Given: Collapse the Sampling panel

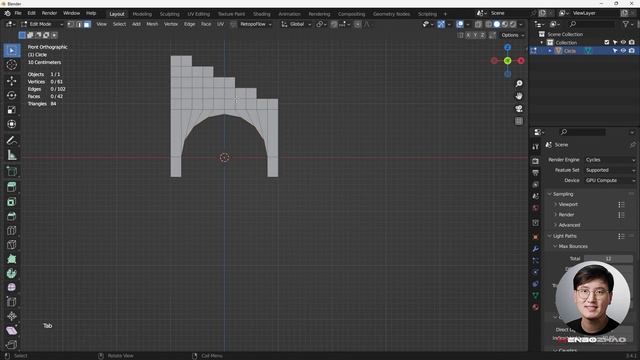Looking at the screenshot, I should (563, 194).
